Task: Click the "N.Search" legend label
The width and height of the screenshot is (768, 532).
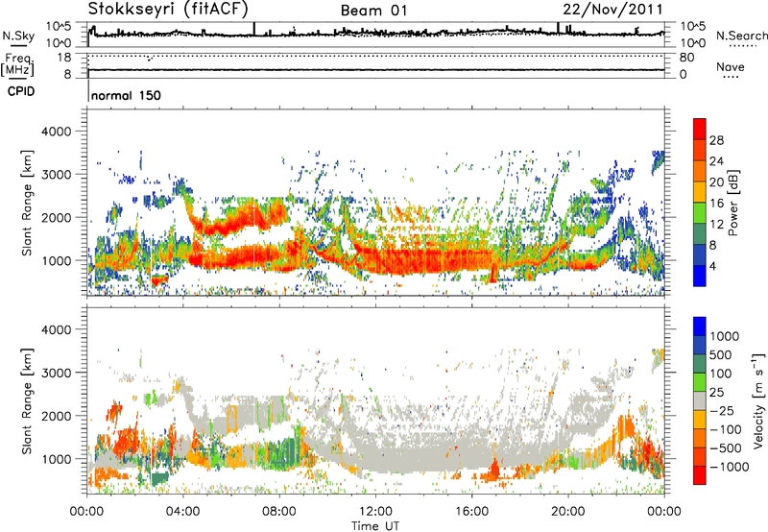Action: tap(741, 36)
